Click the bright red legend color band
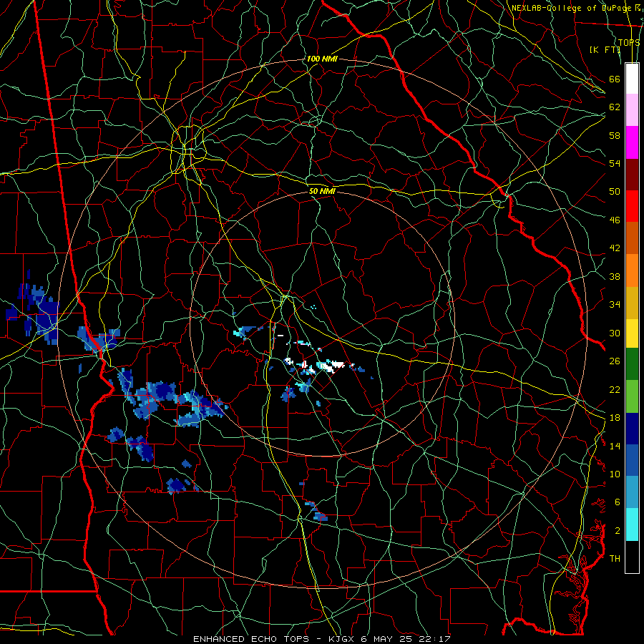This screenshot has width=644, height=644. coord(632,206)
